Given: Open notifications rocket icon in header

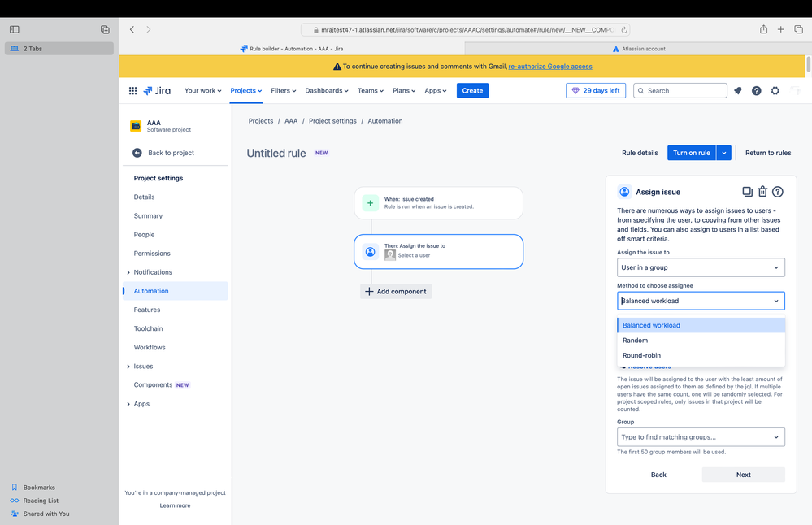Looking at the screenshot, I should click(x=737, y=90).
